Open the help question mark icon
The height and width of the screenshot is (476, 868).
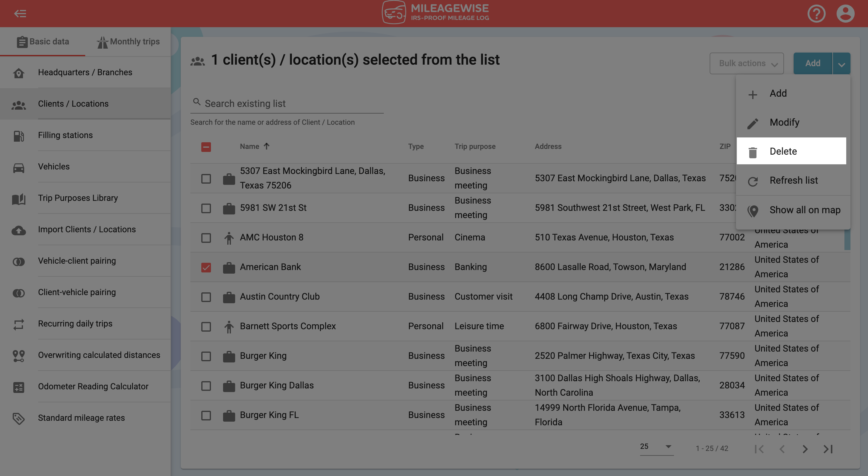(x=816, y=14)
